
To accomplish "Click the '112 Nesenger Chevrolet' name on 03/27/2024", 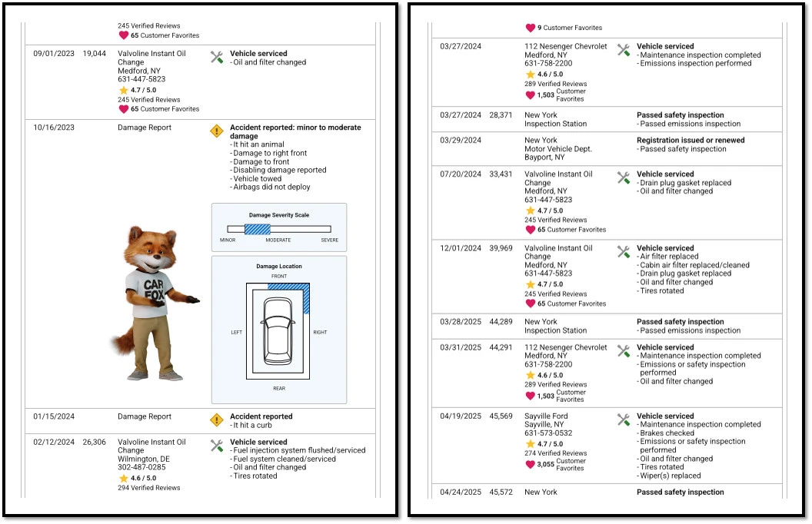I will (565, 47).
